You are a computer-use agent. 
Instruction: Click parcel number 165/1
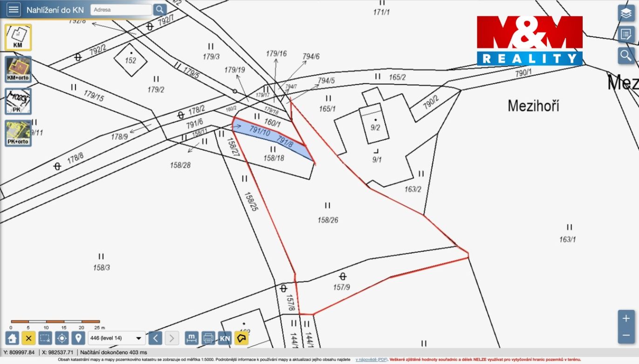pos(328,109)
